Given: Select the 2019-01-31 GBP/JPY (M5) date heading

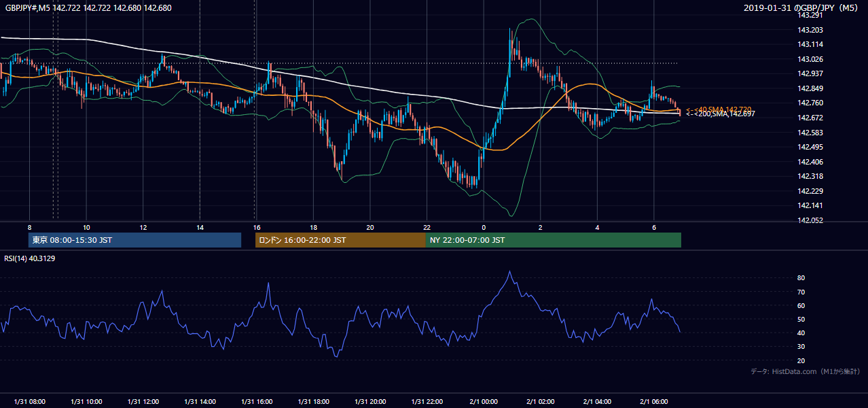Looking at the screenshot, I should point(802,7).
